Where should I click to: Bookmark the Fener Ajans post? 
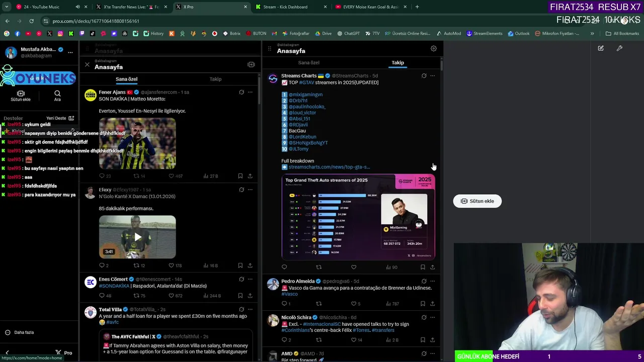(x=240, y=176)
